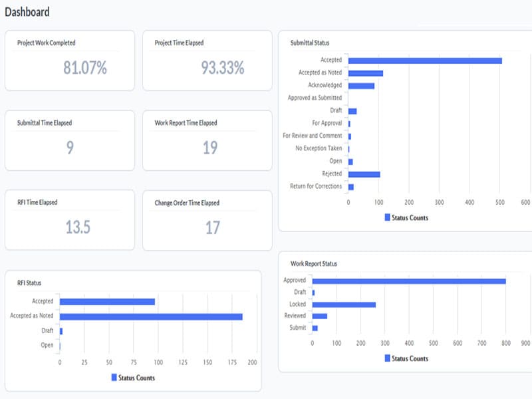Click the Locked bar in Work Report Status
Screen dimensions: 532x399
[344, 305]
